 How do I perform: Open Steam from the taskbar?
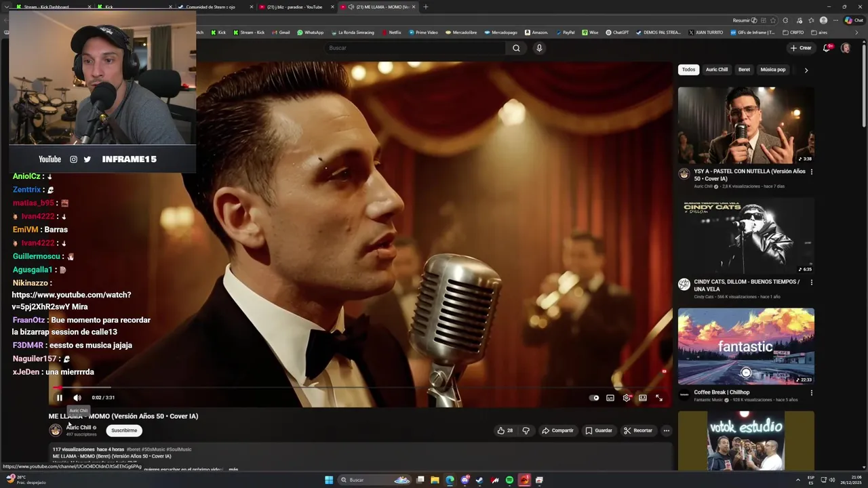(479, 480)
